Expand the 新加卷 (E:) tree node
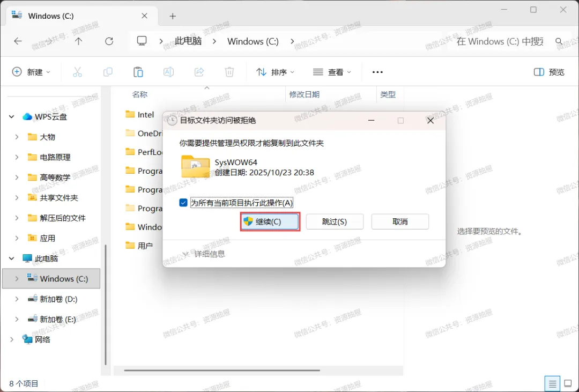This screenshot has width=579, height=392. pyautogui.click(x=17, y=319)
